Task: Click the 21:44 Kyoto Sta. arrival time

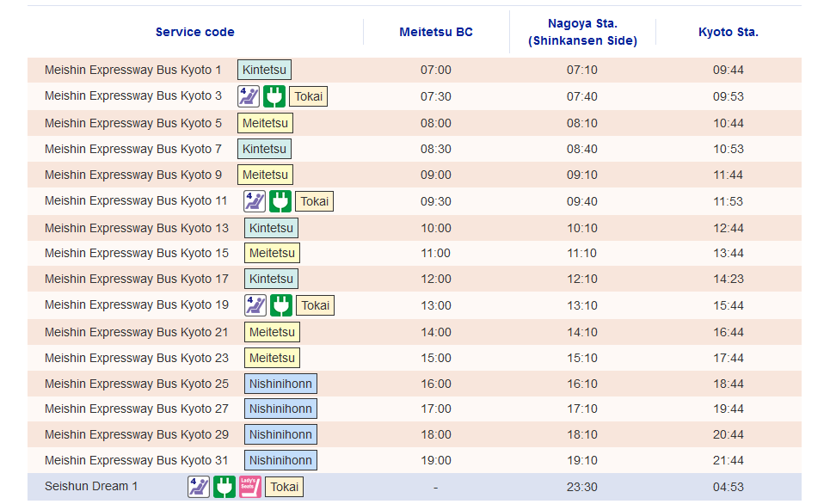Action: [x=729, y=461]
